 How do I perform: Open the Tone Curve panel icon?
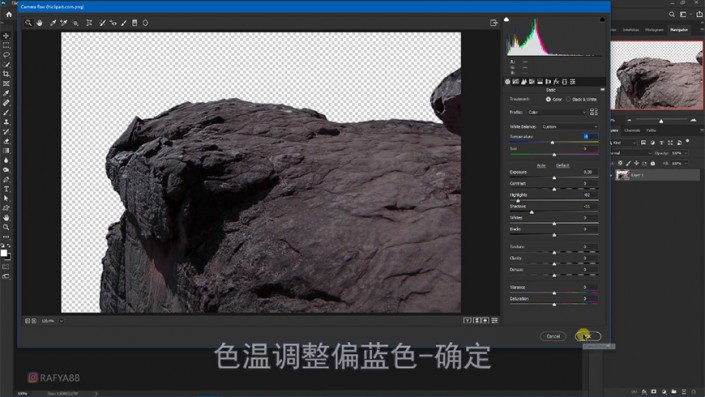point(516,82)
